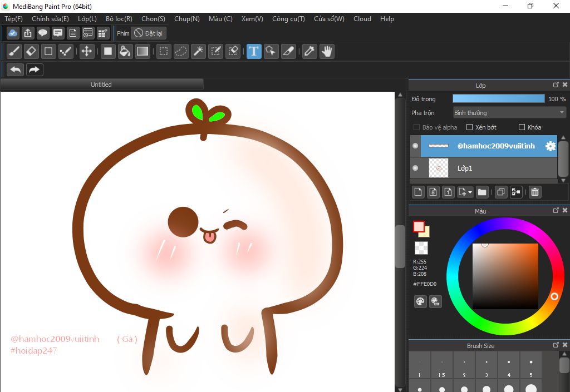Duplicate the selected layer
This screenshot has width=570, height=392.
click(501, 192)
